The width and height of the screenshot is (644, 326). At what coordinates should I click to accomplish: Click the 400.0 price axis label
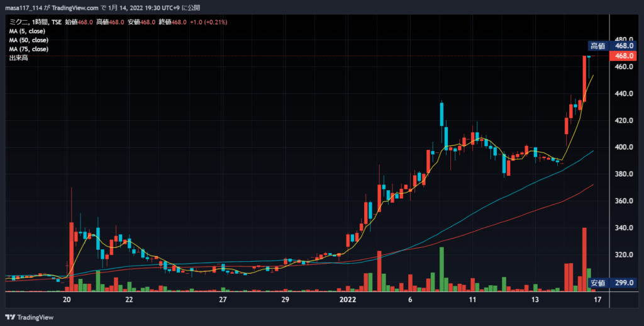click(x=624, y=147)
